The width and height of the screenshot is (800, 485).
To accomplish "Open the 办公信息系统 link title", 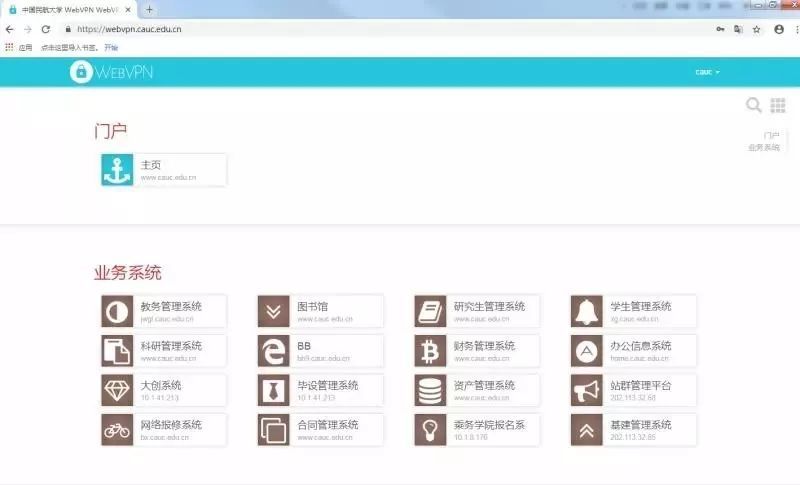I will pos(641,346).
